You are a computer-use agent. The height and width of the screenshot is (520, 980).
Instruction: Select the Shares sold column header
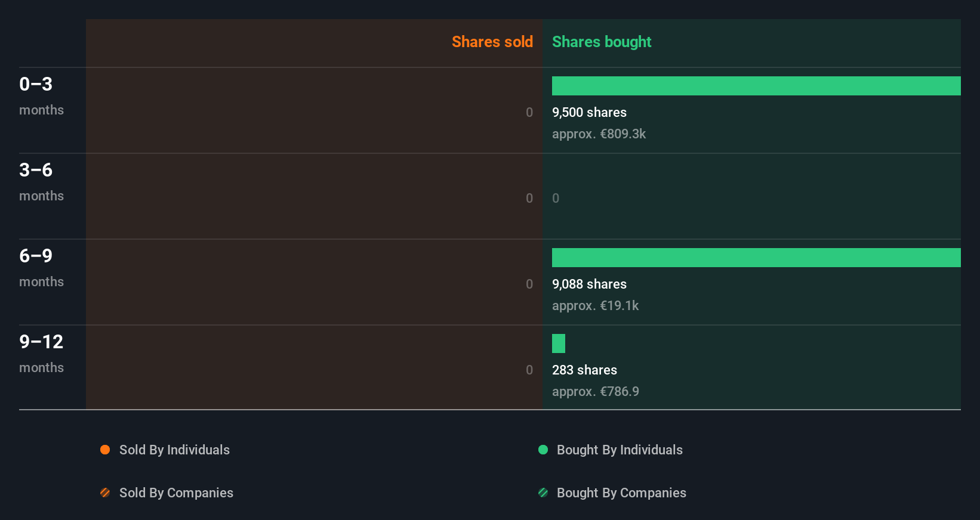(492, 42)
